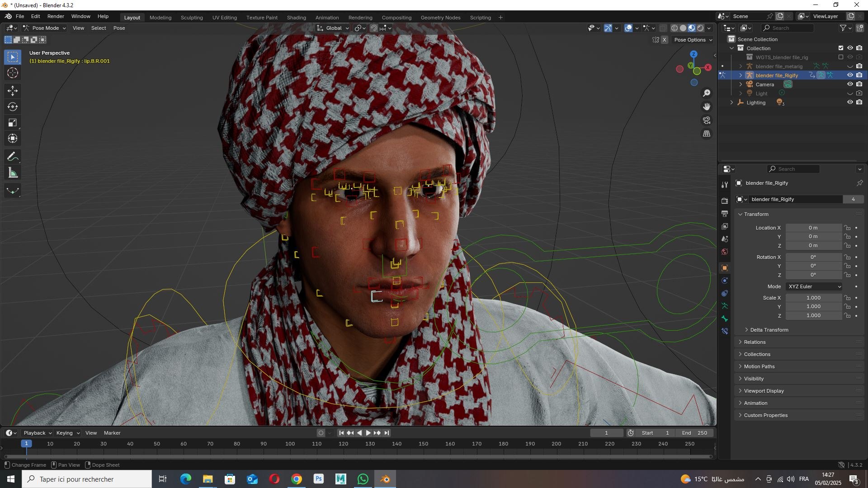
Task: Open Blender from the Windows taskbar
Action: point(385,479)
